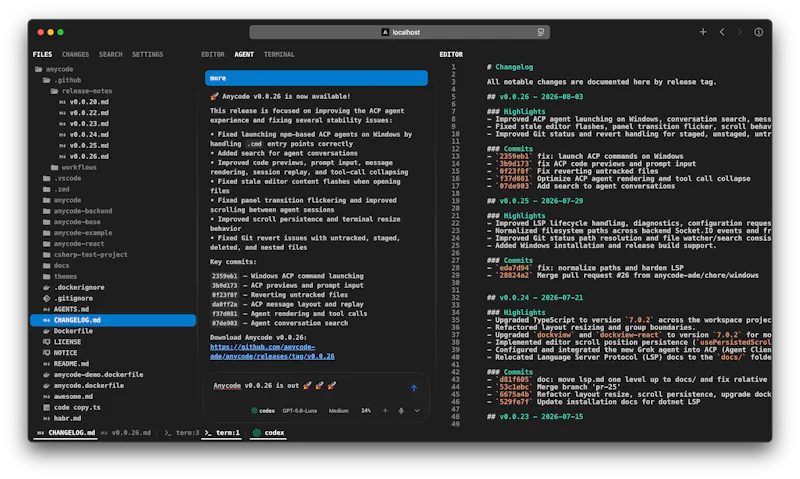Viewport: 800px width, 479px height.
Task: Open the Dockerfile
Action: (x=68, y=331)
